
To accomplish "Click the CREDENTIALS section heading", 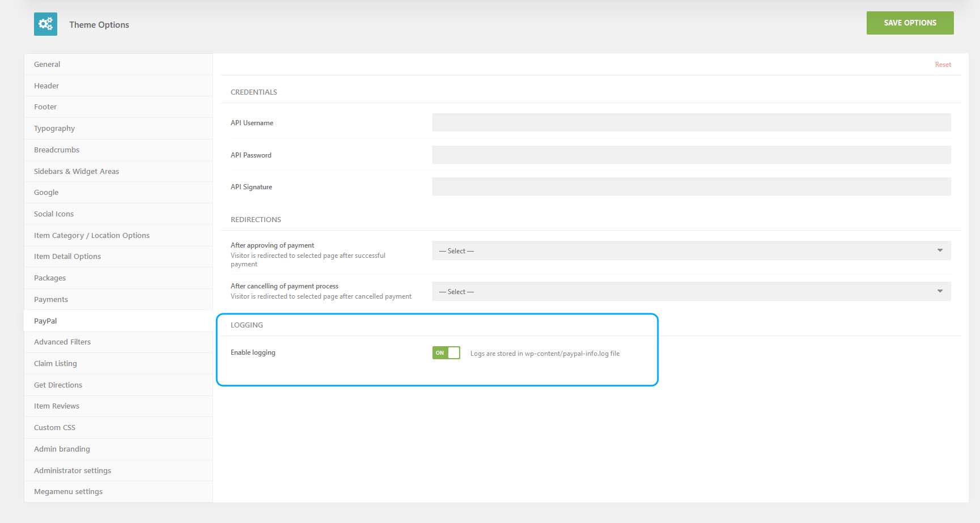I will pyautogui.click(x=254, y=92).
